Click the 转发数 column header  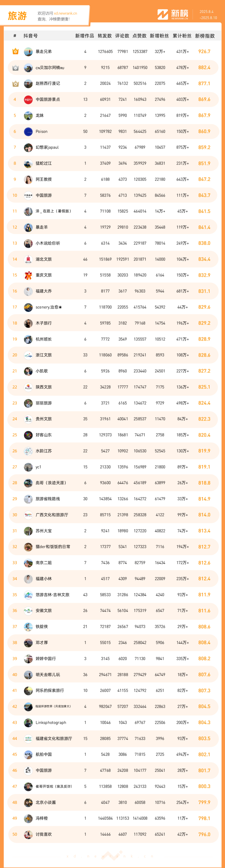pos(105,36)
